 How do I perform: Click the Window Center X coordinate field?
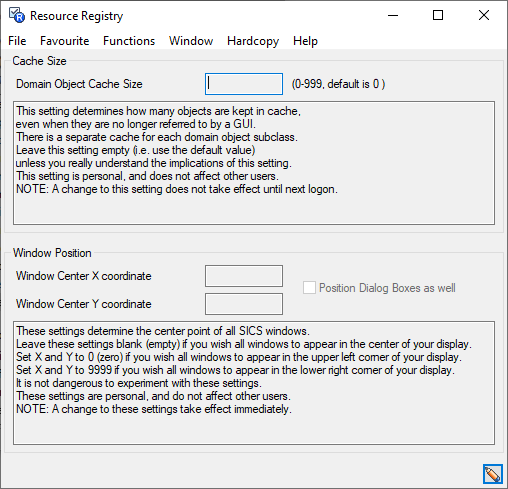244,276
